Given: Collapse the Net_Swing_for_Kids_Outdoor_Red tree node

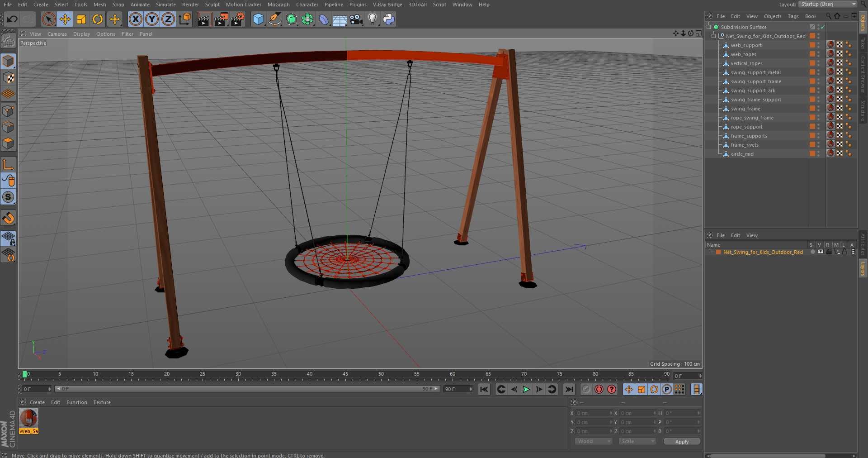Looking at the screenshot, I should (714, 36).
